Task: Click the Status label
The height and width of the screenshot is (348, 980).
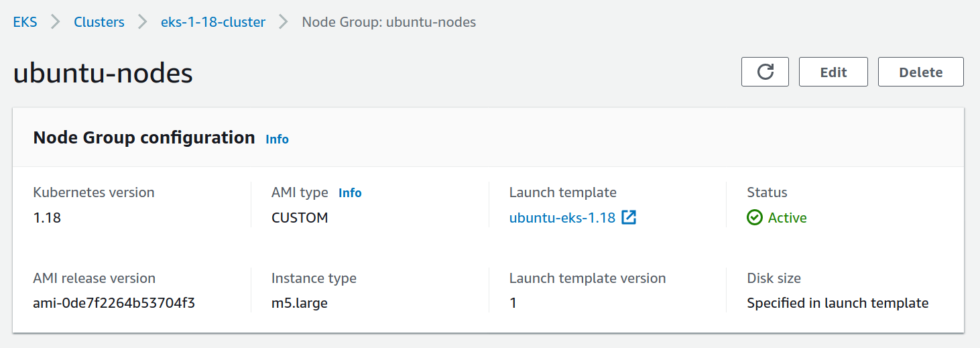Action: tap(768, 192)
